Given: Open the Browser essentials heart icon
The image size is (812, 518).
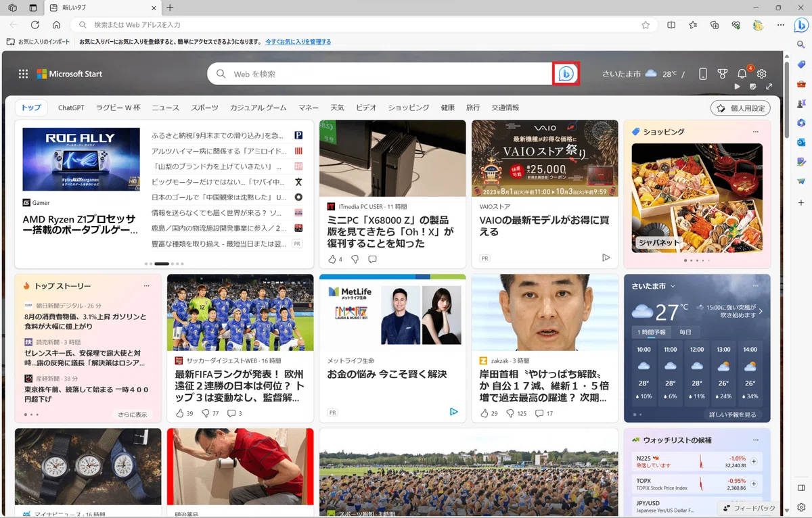Looking at the screenshot, I should pyautogui.click(x=736, y=25).
